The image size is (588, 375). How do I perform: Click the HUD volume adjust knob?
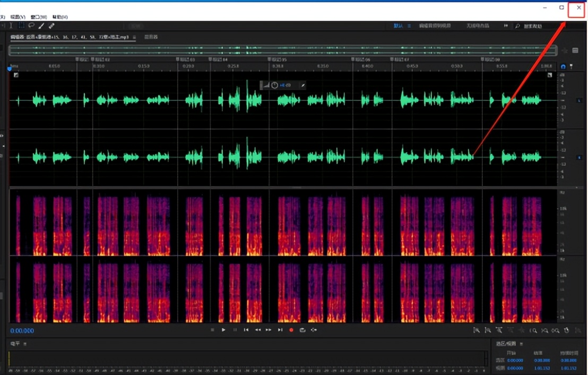pos(274,85)
